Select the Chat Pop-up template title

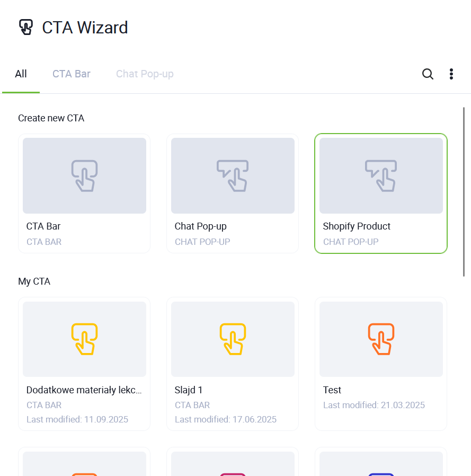click(200, 226)
